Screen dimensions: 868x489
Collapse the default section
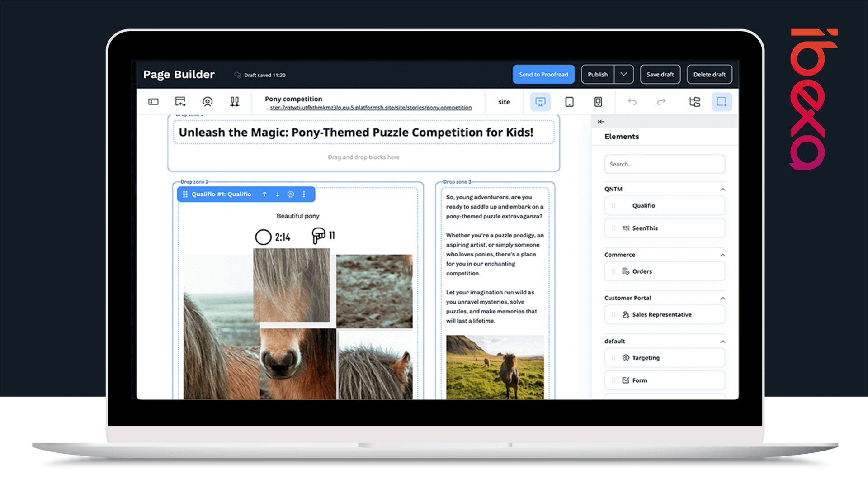pos(722,342)
